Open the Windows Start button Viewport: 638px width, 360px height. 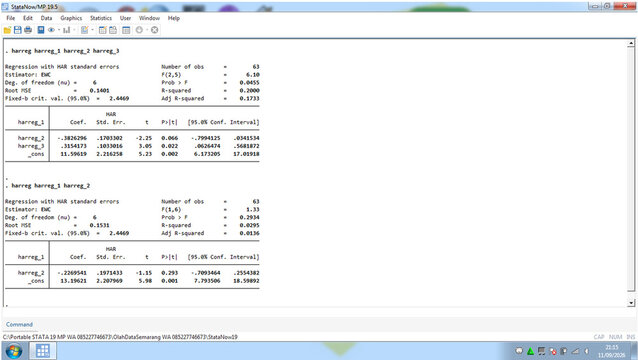tap(14, 351)
